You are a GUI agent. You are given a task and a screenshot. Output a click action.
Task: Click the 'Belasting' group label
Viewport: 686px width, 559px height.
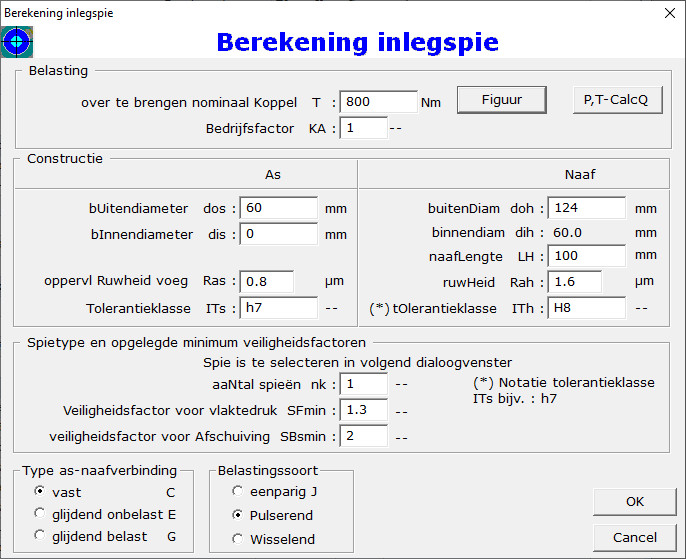pos(58,70)
